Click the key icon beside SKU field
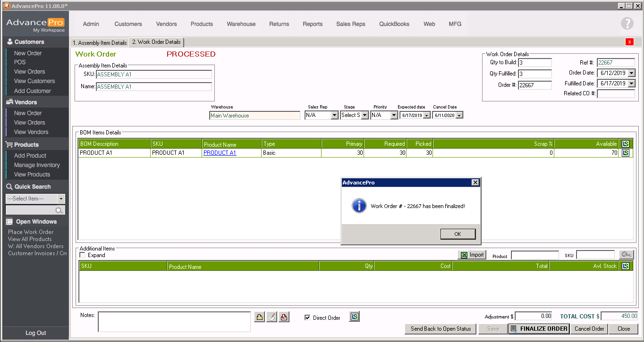This screenshot has width=644, height=342. [626, 255]
